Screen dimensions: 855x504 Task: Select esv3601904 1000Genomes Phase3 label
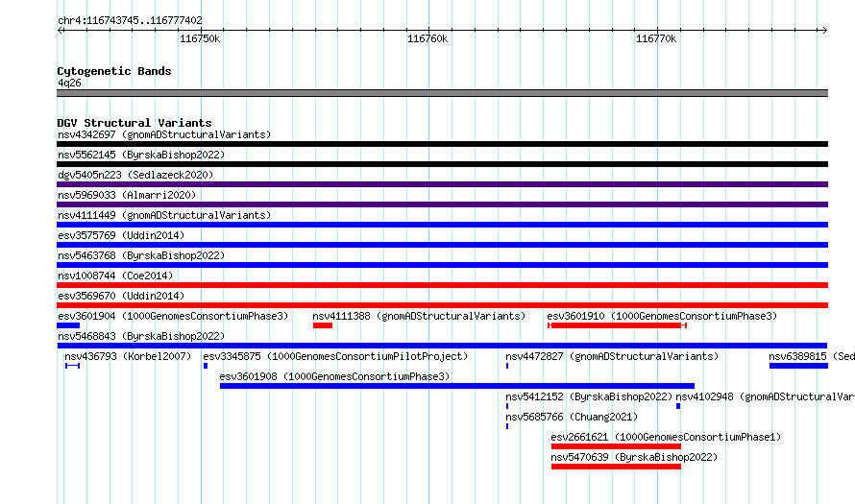[x=173, y=316]
